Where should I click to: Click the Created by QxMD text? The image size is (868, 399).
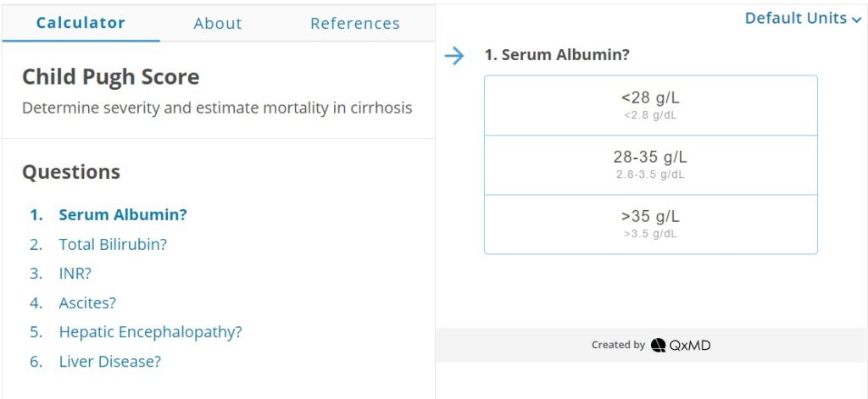[x=651, y=346]
